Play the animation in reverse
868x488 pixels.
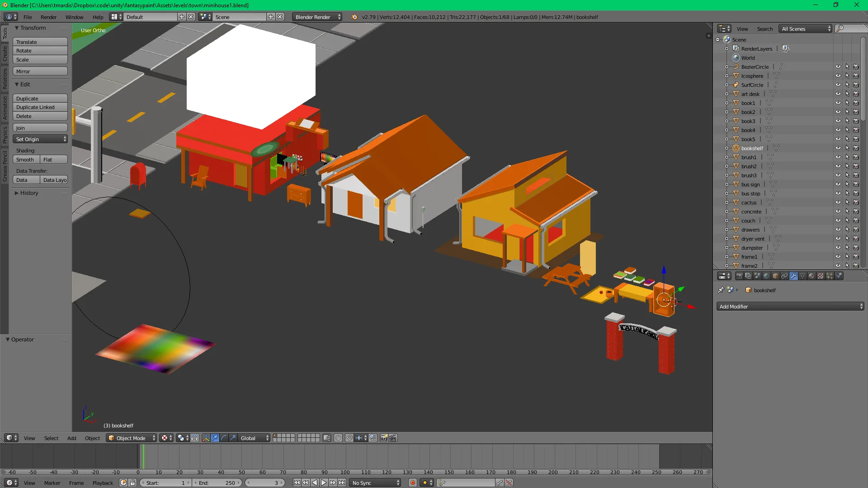click(315, 483)
